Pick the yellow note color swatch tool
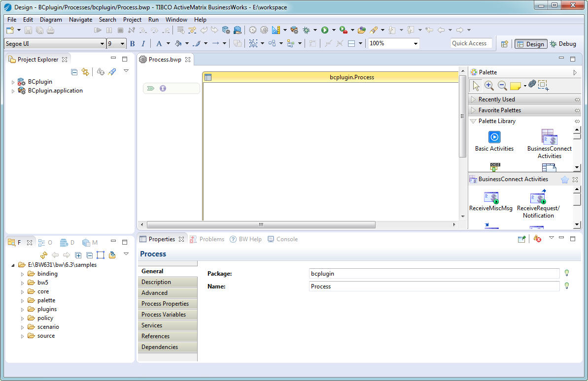 pos(515,86)
